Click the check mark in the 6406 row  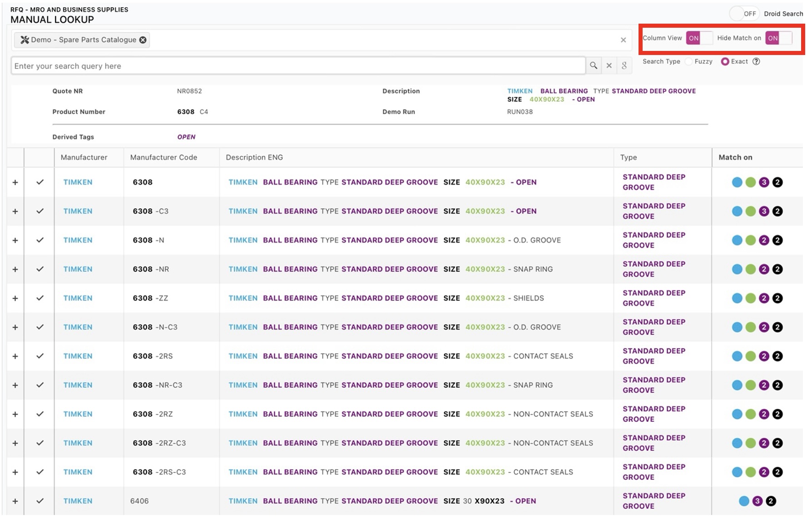click(x=40, y=501)
